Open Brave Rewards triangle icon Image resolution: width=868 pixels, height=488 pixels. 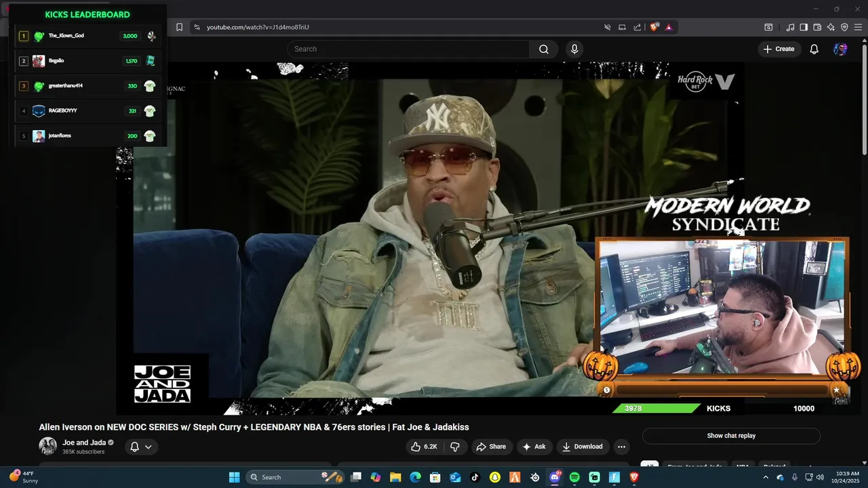pos(669,27)
